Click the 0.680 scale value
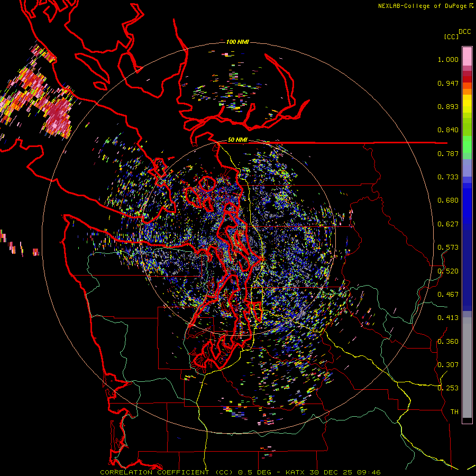Screen dimensions: 476x476 point(448,200)
